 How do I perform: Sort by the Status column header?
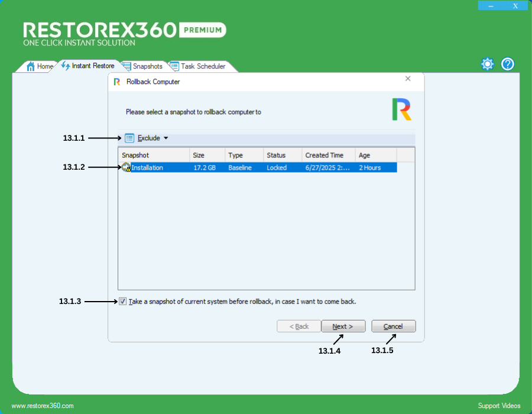click(282, 155)
